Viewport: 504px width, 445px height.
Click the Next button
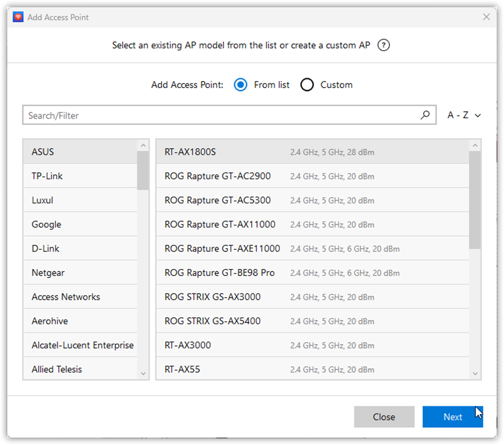coord(453,417)
